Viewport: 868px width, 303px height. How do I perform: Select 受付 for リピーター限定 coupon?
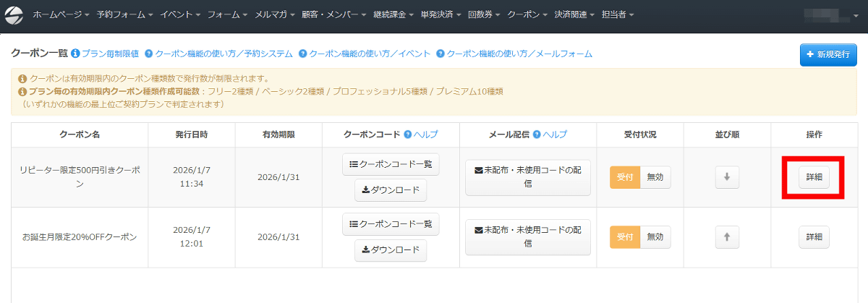coord(625,177)
